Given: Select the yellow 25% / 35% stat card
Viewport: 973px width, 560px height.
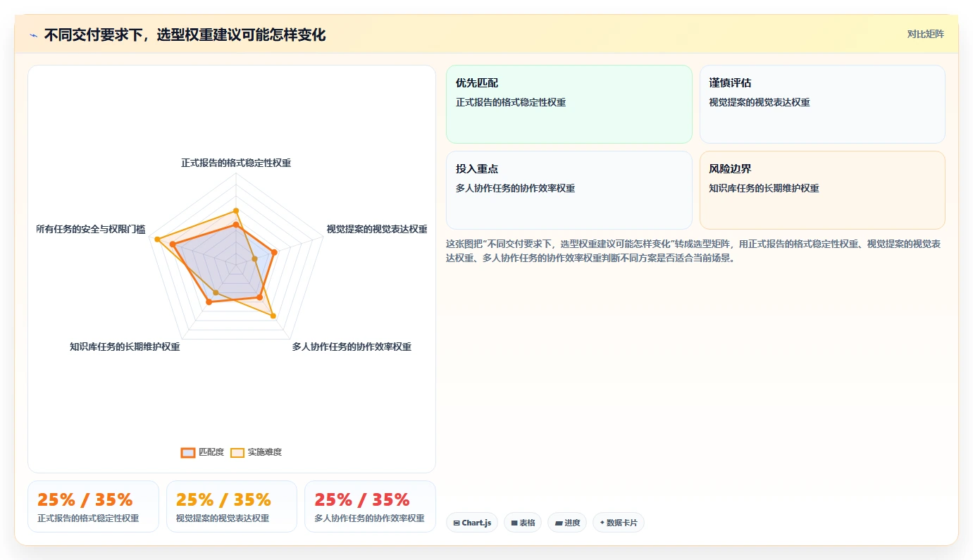Looking at the screenshot, I should click(232, 506).
